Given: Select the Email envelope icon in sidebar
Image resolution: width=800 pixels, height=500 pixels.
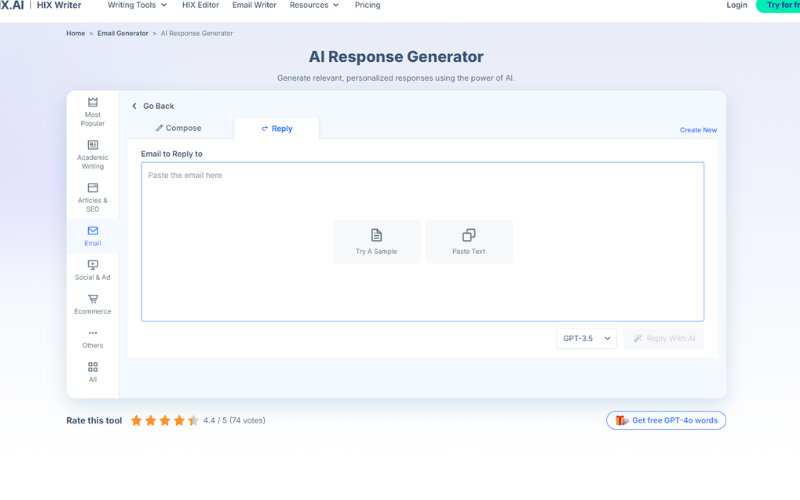Looking at the screenshot, I should point(93,231).
